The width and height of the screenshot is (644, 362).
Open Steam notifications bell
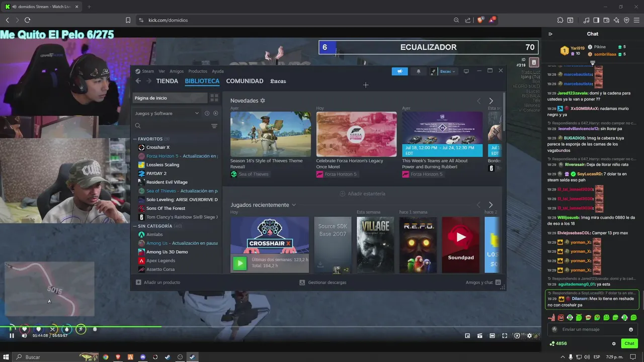point(418,71)
